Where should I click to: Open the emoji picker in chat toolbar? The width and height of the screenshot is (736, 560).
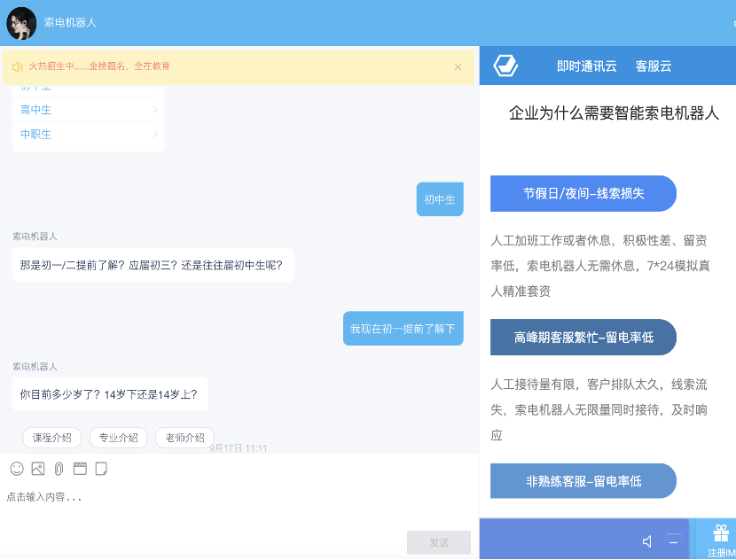(x=17, y=468)
